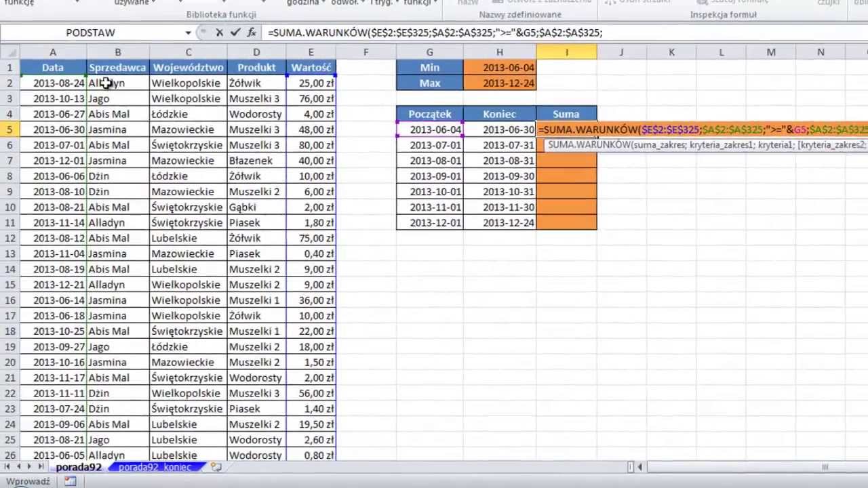Click the function tooltip SUMA.WARUNKÓW name
This screenshot has height=488, width=868.
click(x=589, y=144)
